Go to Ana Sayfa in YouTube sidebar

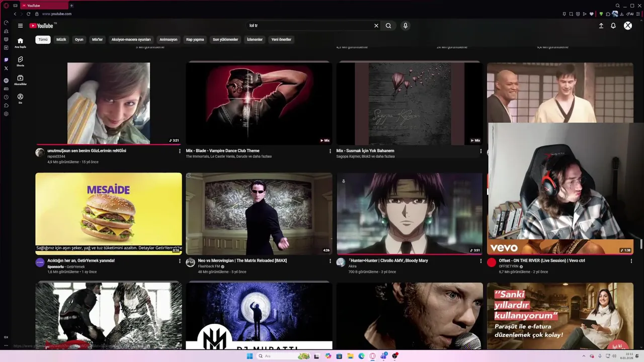pyautogui.click(x=20, y=43)
